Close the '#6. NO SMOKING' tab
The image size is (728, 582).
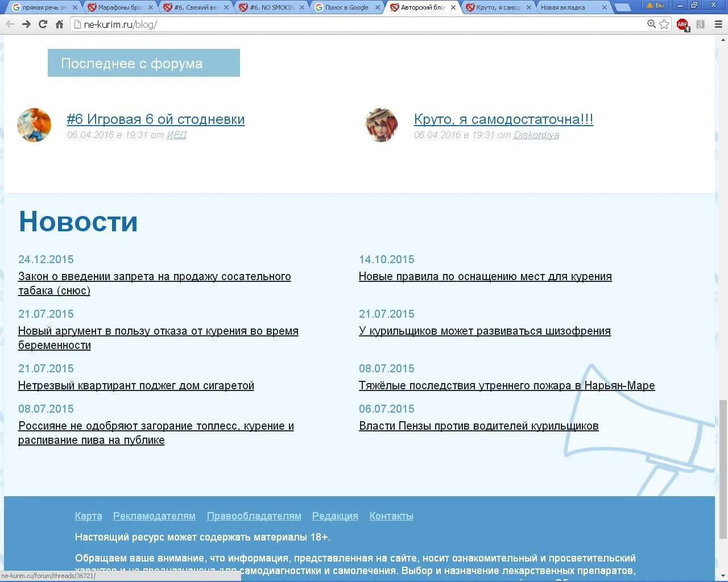coord(302,7)
